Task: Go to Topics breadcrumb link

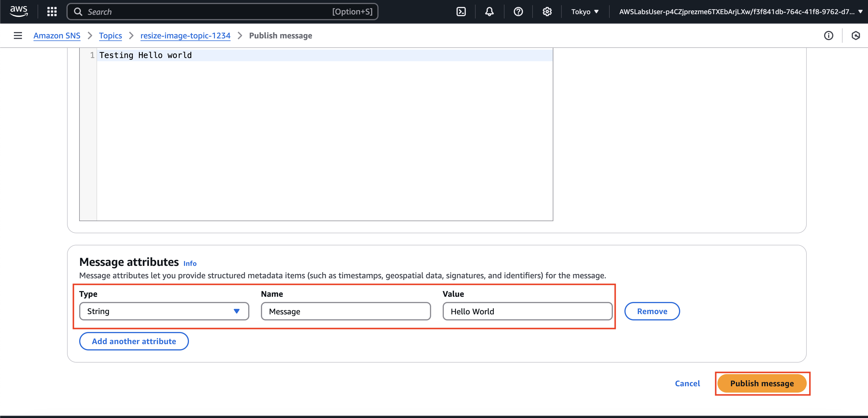Action: tap(110, 35)
